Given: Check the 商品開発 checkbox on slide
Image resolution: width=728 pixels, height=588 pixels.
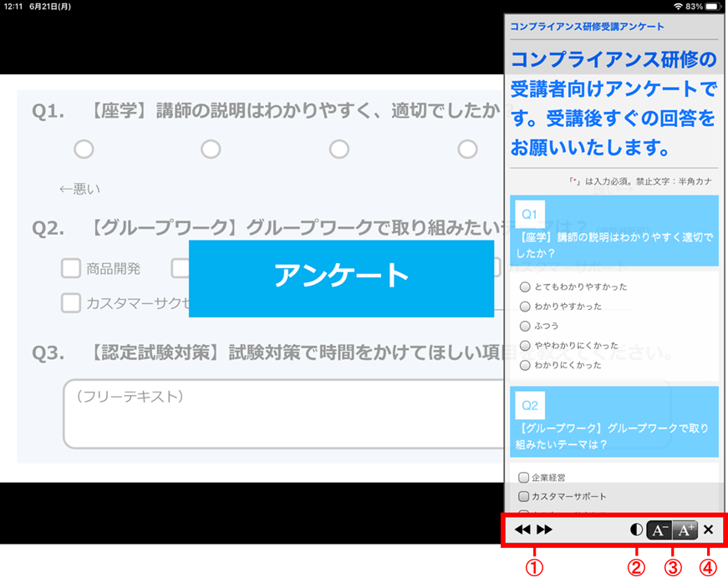Looking at the screenshot, I should 71,268.
